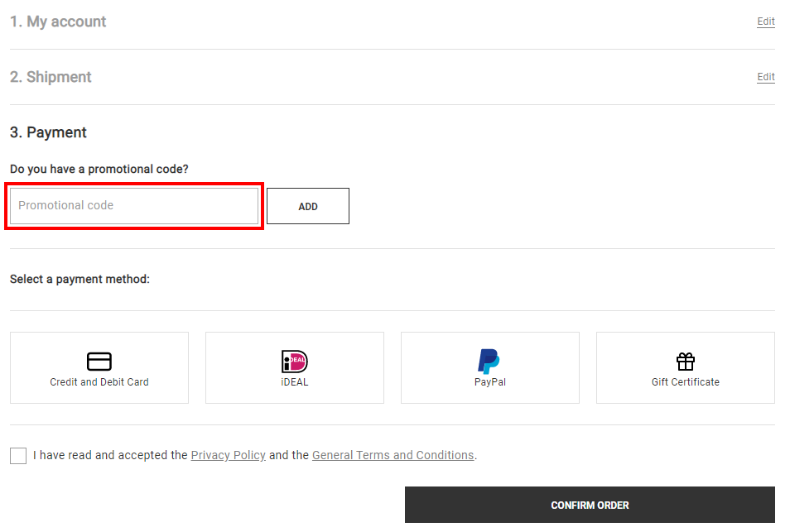Viewport: 790px width, 532px height.
Task: Open the Privacy Policy link
Action: click(229, 455)
